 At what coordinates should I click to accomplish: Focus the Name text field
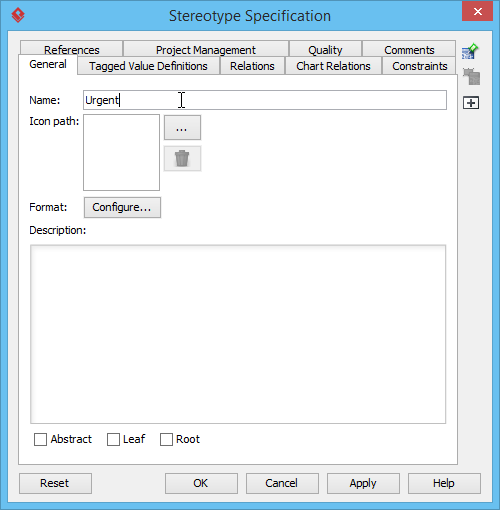point(265,100)
